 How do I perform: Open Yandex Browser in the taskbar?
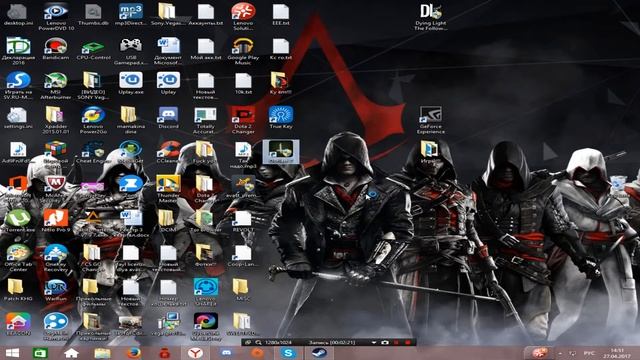point(195,353)
